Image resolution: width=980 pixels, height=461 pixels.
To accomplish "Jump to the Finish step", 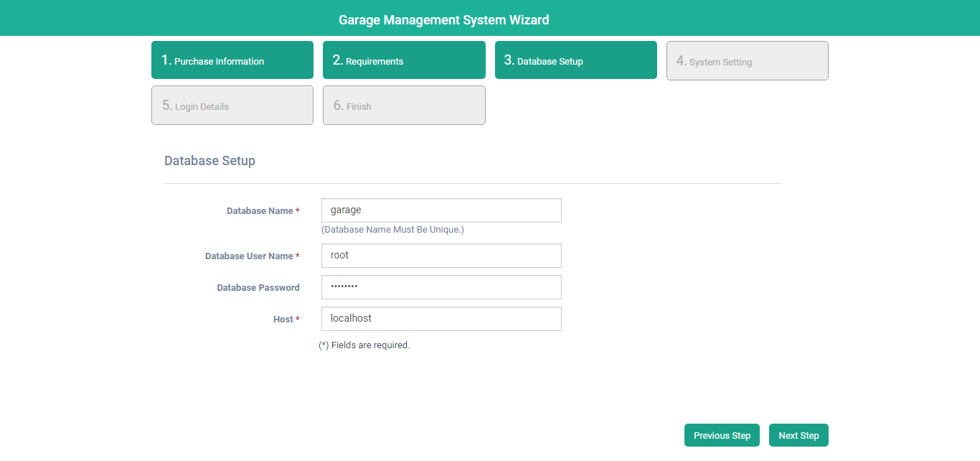I will 404,106.
